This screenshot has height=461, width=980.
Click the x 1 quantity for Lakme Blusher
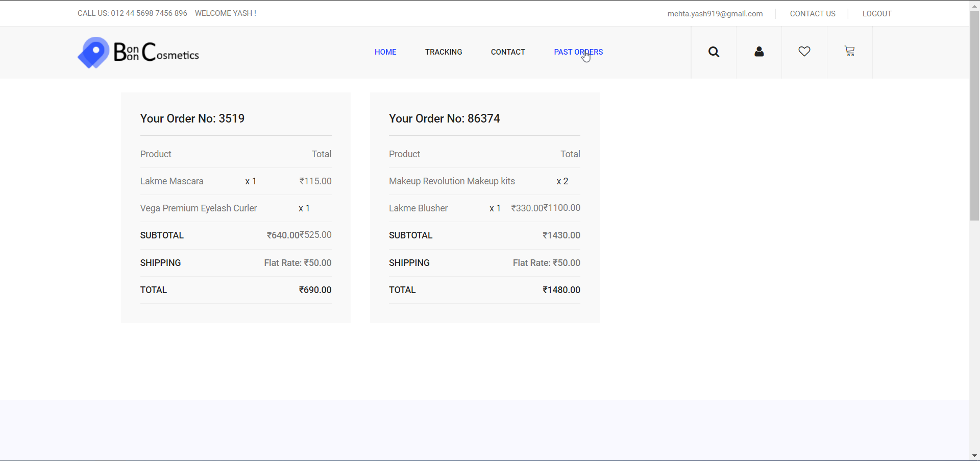point(495,208)
